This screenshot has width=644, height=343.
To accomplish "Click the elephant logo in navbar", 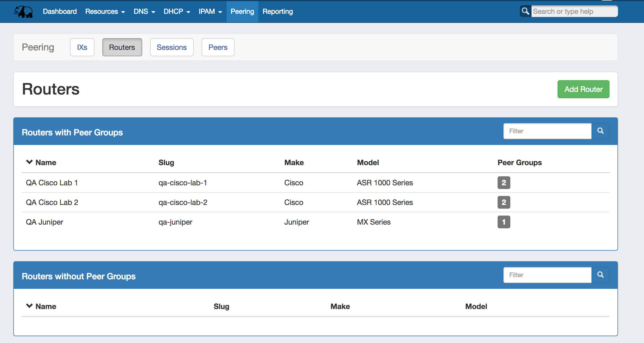I will [x=24, y=12].
